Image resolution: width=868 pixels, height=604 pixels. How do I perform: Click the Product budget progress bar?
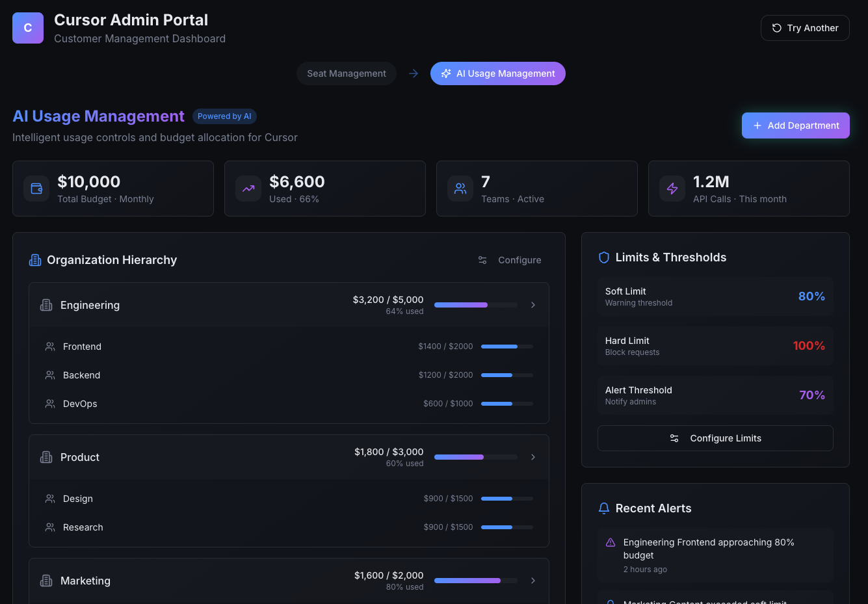(x=476, y=457)
